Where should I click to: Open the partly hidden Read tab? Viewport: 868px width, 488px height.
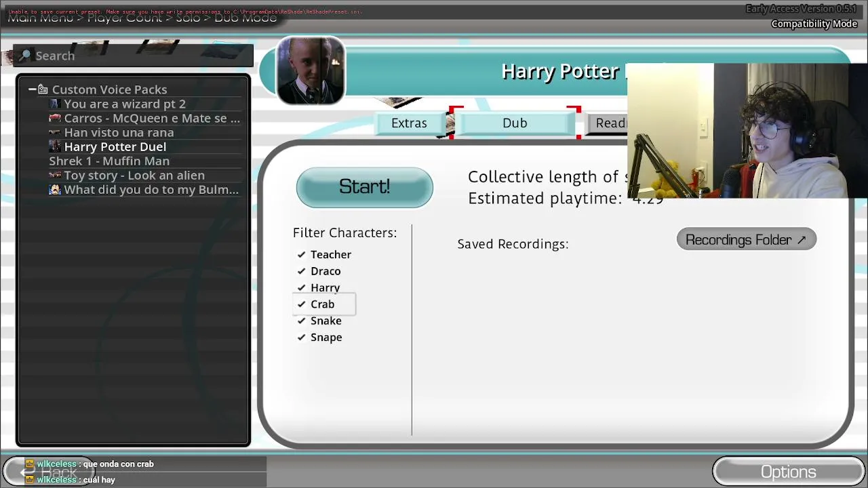(x=608, y=123)
